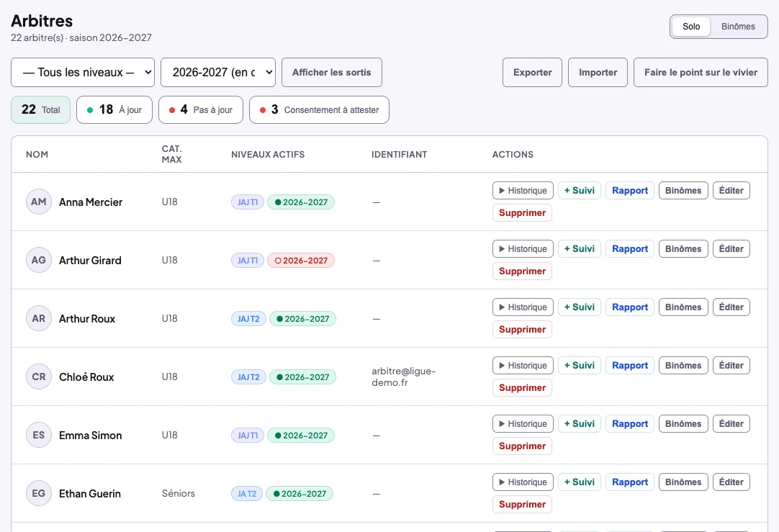The width and height of the screenshot is (779, 532).
Task: Click Supprimer for Ethan Guerin
Action: tap(522, 504)
